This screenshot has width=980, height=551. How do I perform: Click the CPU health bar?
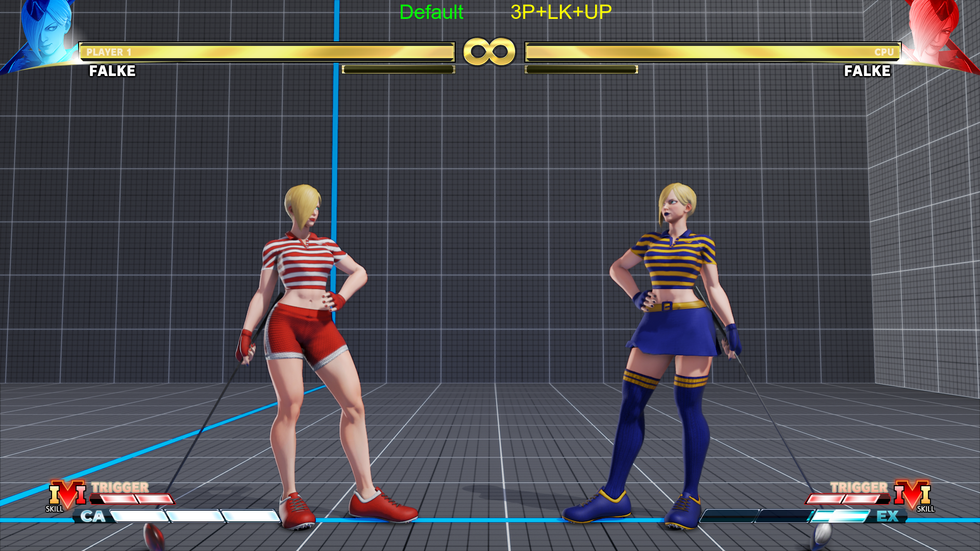[713, 52]
